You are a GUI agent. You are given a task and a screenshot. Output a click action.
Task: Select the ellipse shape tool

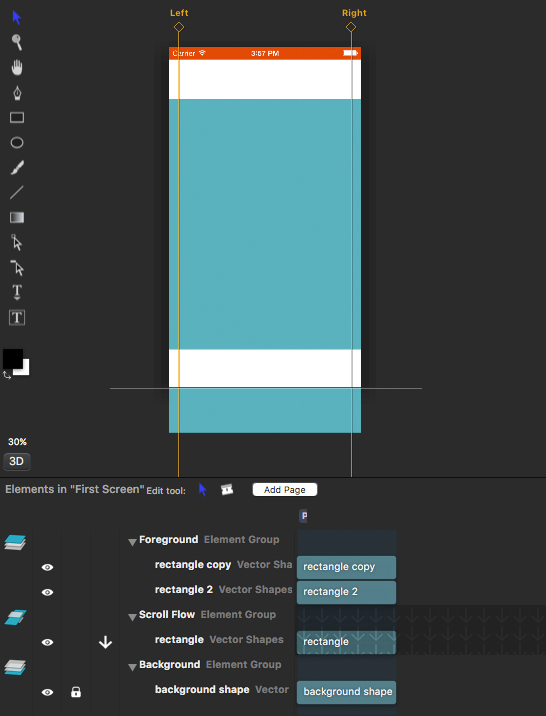coord(17,143)
